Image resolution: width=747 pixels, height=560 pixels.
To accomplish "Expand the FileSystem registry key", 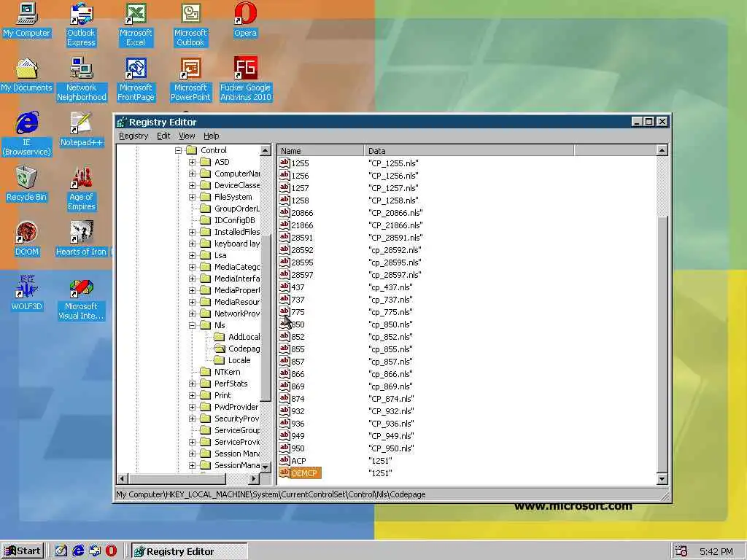I will [192, 197].
